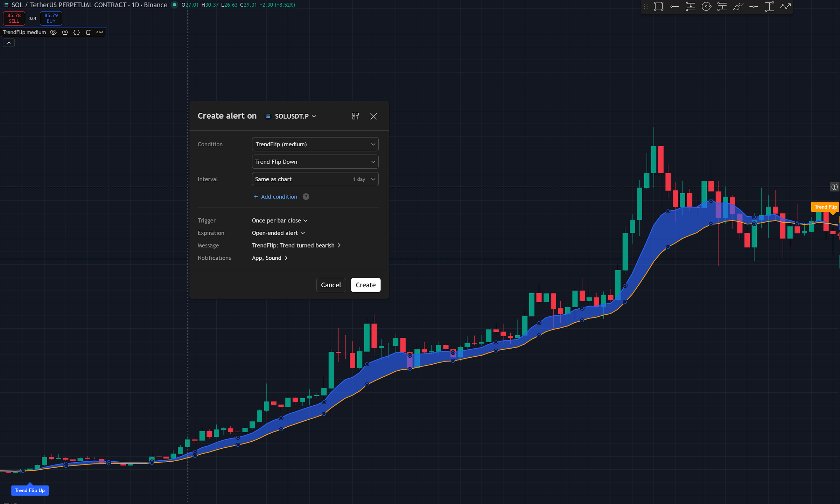This screenshot has height=504, width=840.
Task: Click the Create button
Action: coord(366,285)
